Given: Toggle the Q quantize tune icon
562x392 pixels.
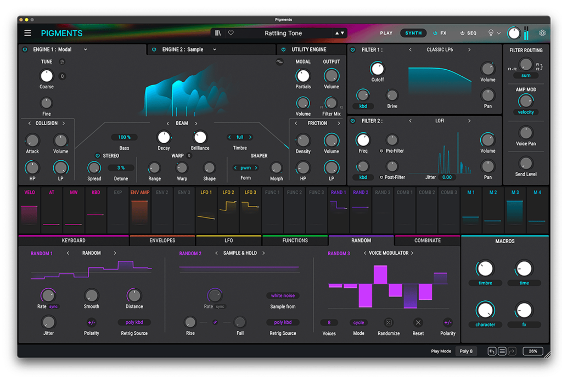Looking at the screenshot, I should click(63, 76).
